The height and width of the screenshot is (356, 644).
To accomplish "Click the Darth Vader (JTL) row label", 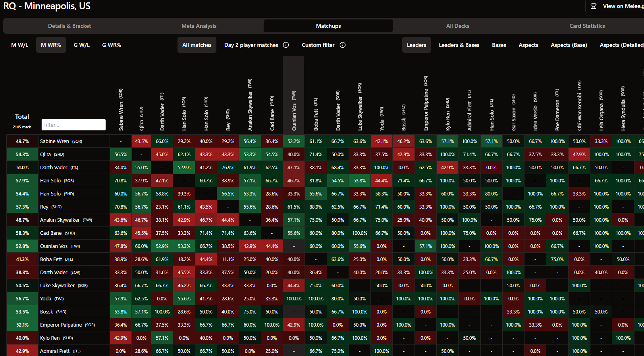I will pyautogui.click(x=59, y=167).
